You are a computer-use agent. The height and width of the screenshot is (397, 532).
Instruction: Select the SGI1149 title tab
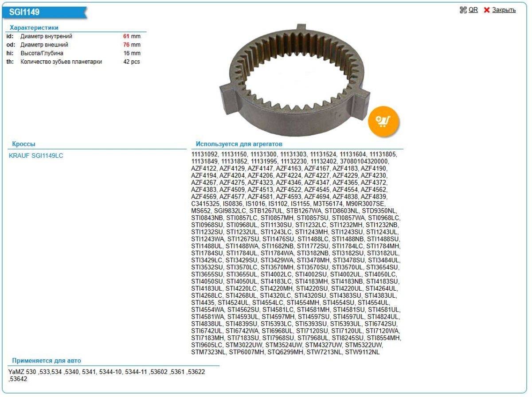click(25, 12)
